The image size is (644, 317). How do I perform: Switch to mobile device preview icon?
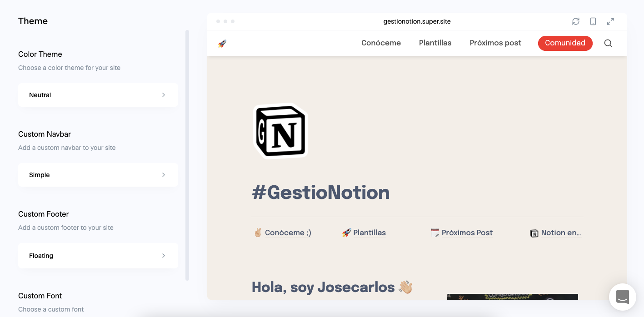[593, 21]
